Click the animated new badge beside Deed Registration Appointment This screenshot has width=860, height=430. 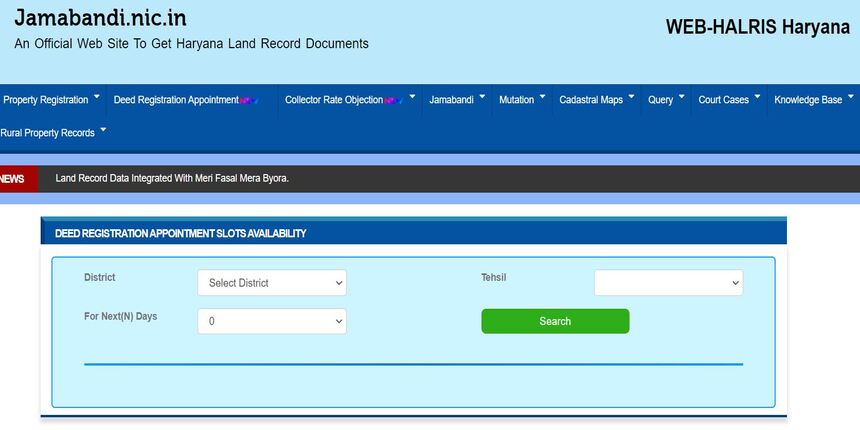[x=250, y=100]
